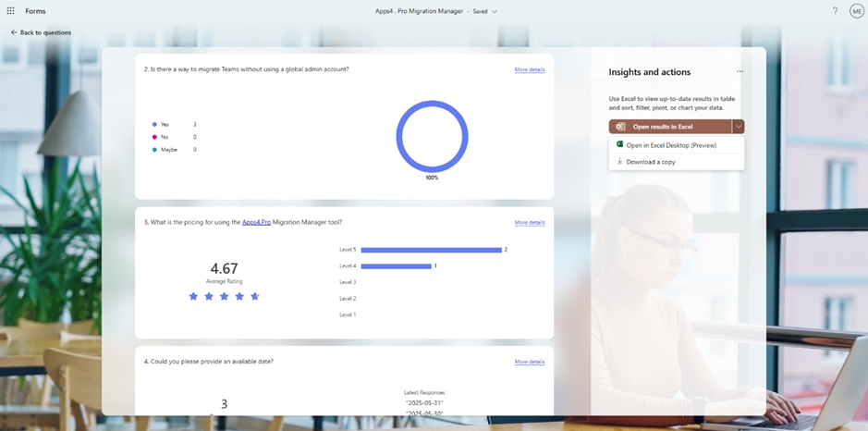The height and width of the screenshot is (431, 868).
Task: Click the partially filled fifth rating star
Action: click(x=254, y=296)
